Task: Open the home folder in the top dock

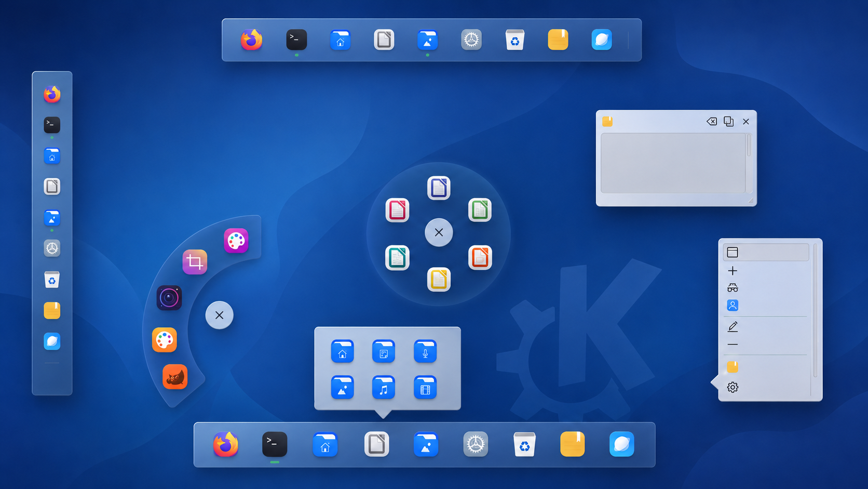Action: coord(340,39)
